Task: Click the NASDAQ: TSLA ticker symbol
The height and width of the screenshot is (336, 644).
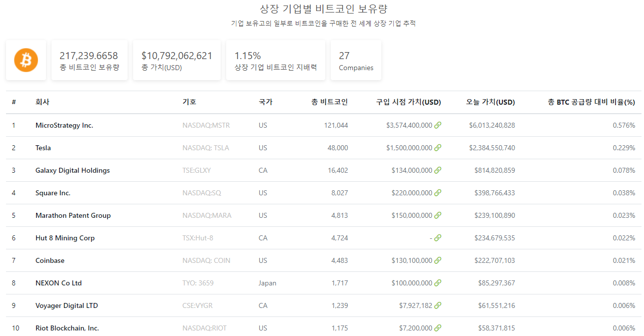Action: (x=206, y=148)
